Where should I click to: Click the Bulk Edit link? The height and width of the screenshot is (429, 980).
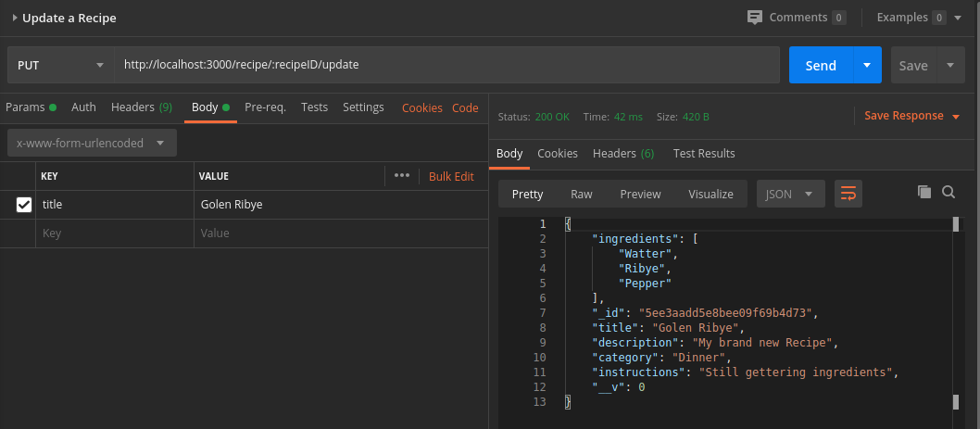click(451, 176)
